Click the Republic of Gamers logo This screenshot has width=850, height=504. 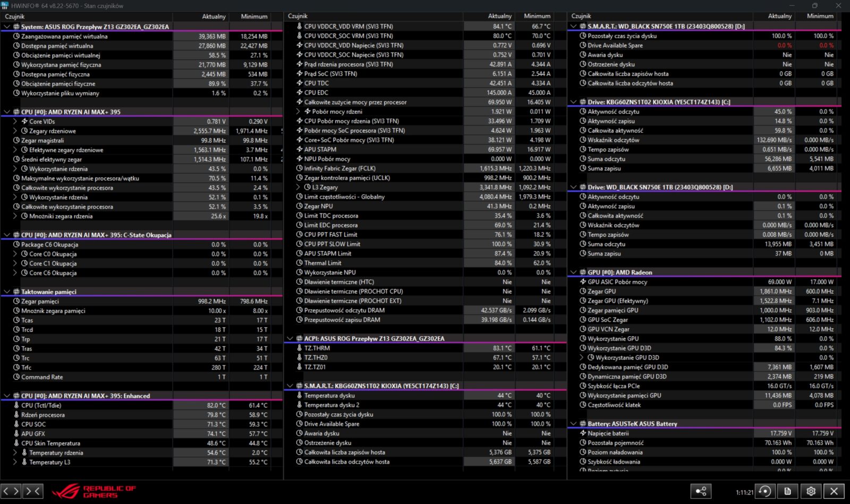(95, 491)
